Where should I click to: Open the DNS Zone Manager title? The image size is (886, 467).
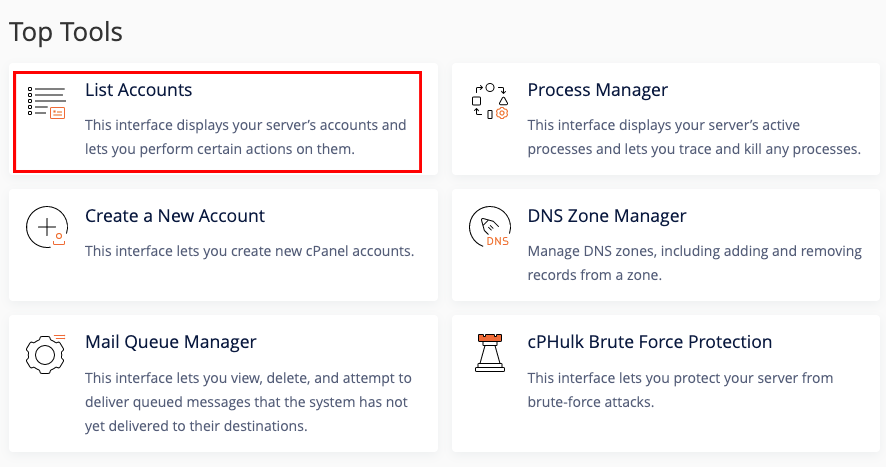coord(607,216)
